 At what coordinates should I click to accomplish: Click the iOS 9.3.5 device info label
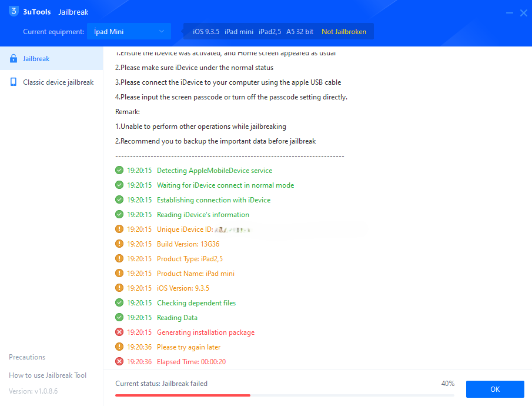206,32
